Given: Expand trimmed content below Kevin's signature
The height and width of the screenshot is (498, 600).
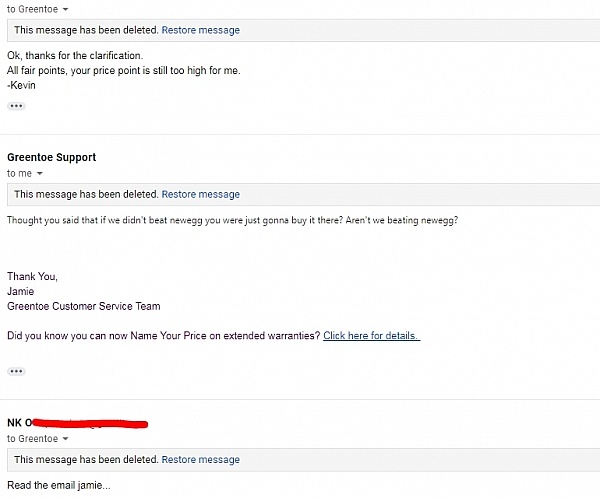Looking at the screenshot, I should point(15,106).
